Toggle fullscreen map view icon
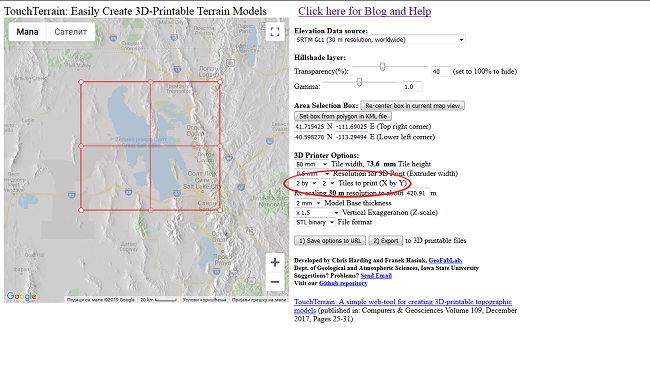 pyautogui.click(x=275, y=32)
